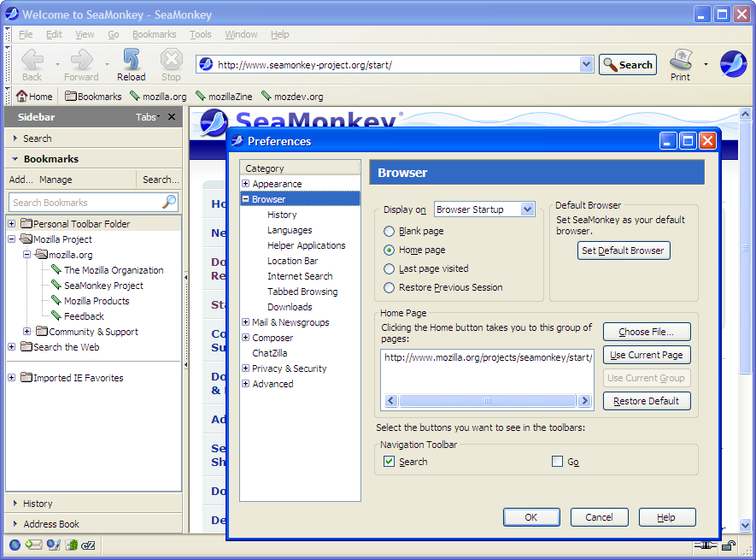Click the mozillaZine personal toolbar bookmark
This screenshot has height=560, width=756.
(x=226, y=96)
